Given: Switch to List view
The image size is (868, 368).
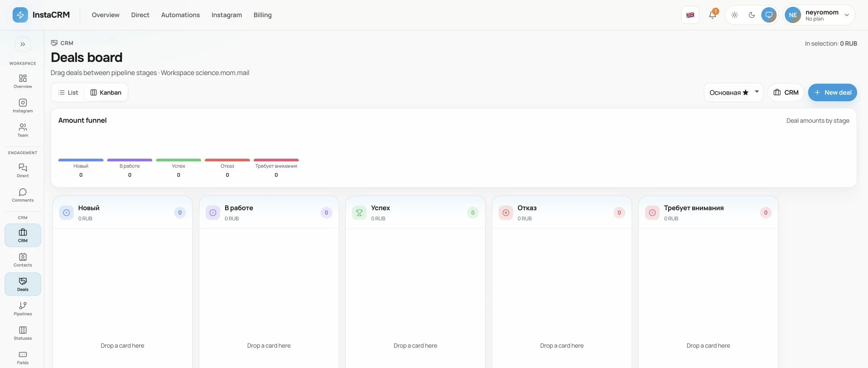Looking at the screenshot, I should [x=68, y=93].
